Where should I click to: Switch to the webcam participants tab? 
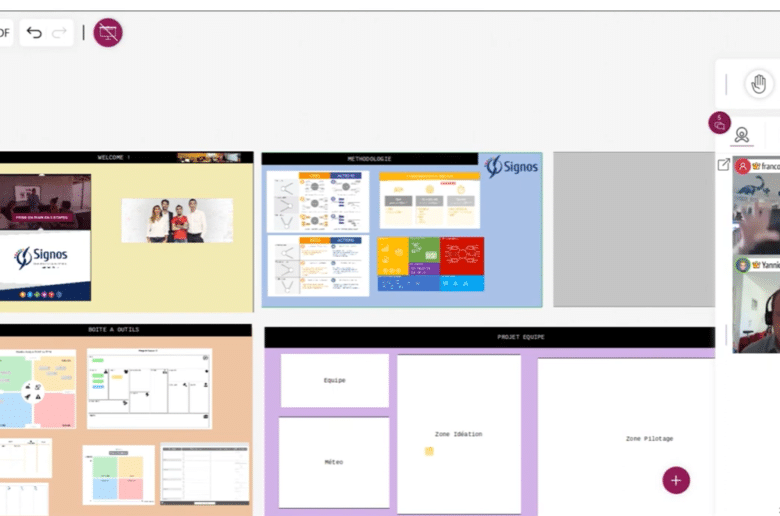point(742,135)
